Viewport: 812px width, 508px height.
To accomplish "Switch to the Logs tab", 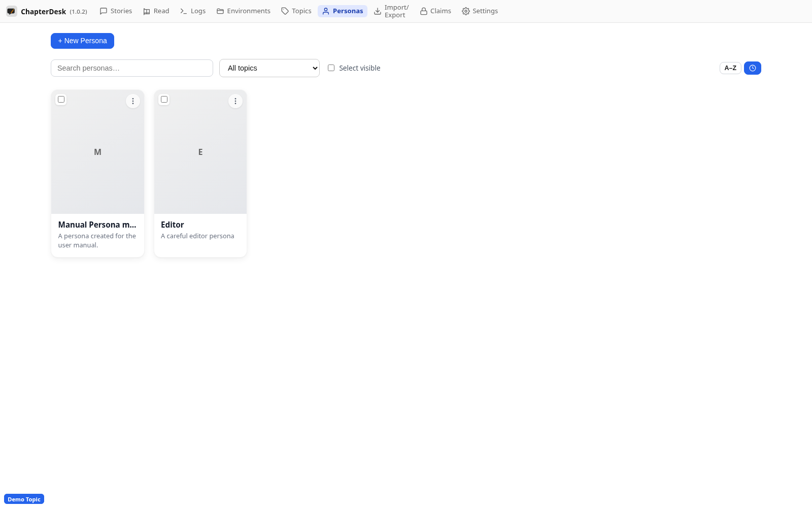I will 193,11.
